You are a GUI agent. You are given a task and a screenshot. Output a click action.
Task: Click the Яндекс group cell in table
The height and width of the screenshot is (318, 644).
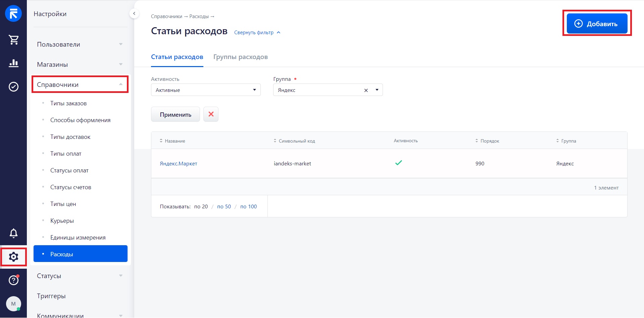coord(565,164)
